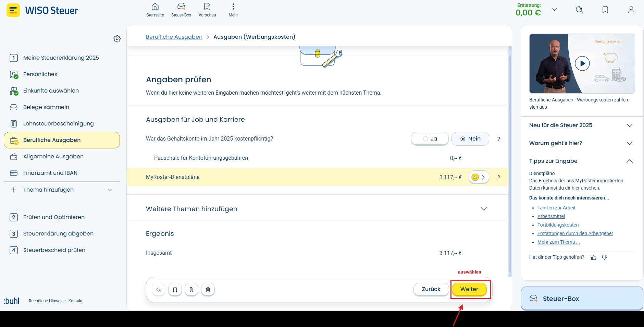This screenshot has height=327, width=644.
Task: Open the Persönliches section
Action: pyautogui.click(x=62, y=74)
